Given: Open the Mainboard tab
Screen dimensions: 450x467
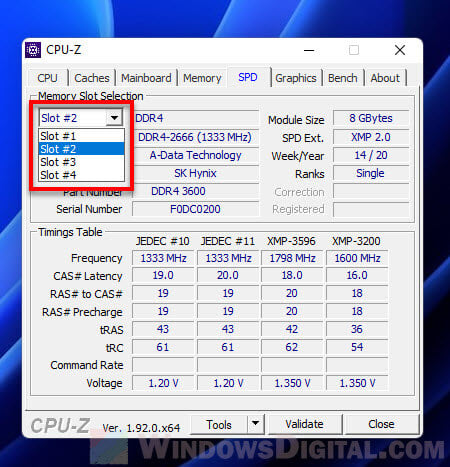Looking at the screenshot, I should 146,78.
